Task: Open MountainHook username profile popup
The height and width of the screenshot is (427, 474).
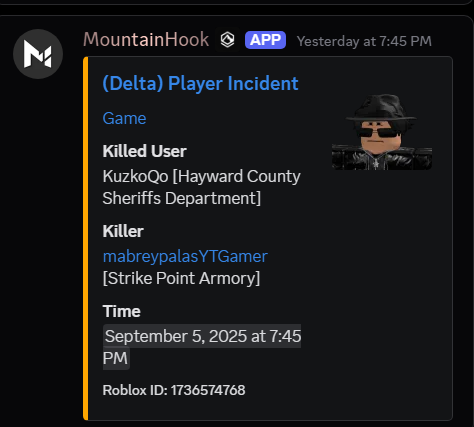Action: [146, 40]
